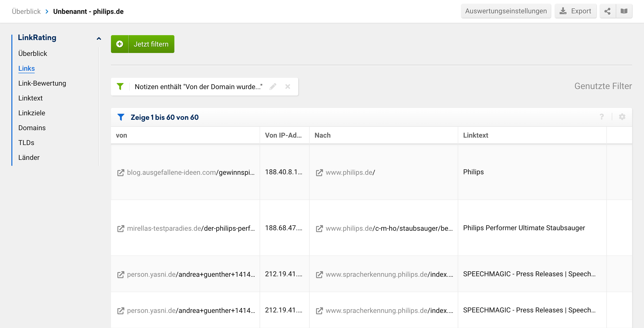Go to Link-Bewertung in sidebar

tap(42, 83)
